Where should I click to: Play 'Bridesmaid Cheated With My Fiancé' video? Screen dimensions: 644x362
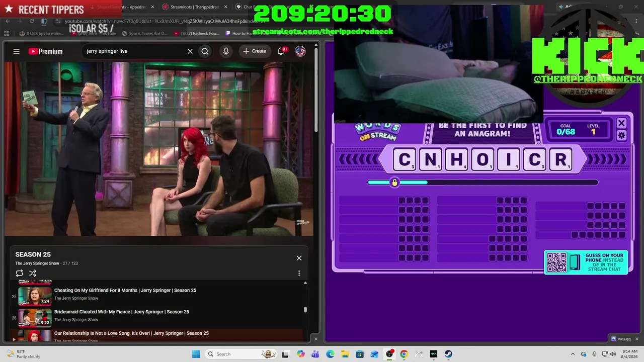[x=122, y=312]
